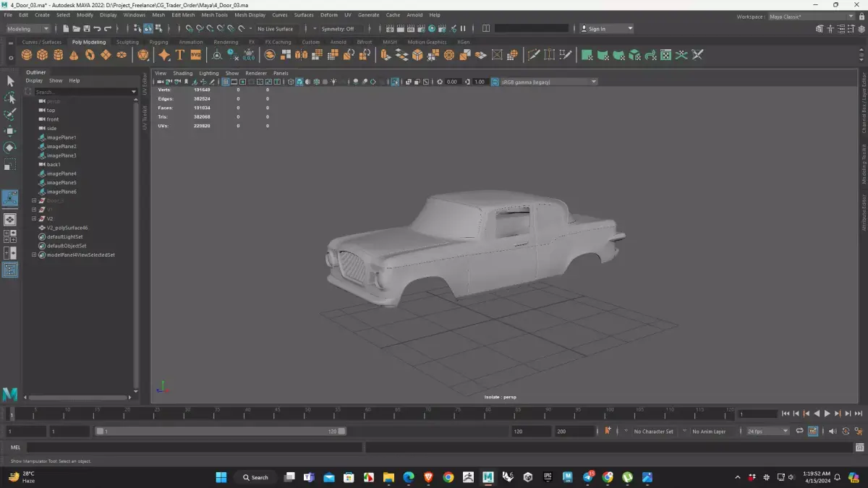Switch to the Sculpting shelf tab
The width and height of the screenshot is (868, 488).
127,42
